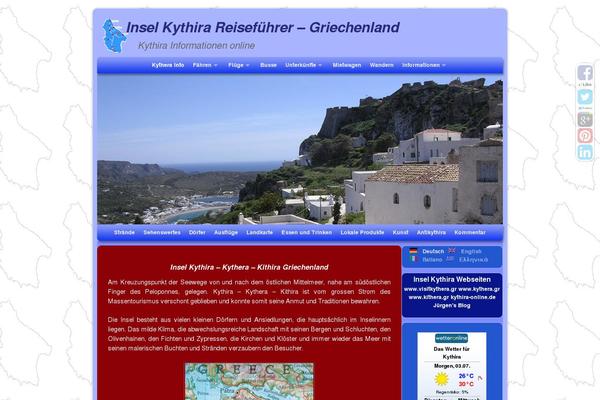Click the Greek flag icon
600x400 pixels.
450,259
